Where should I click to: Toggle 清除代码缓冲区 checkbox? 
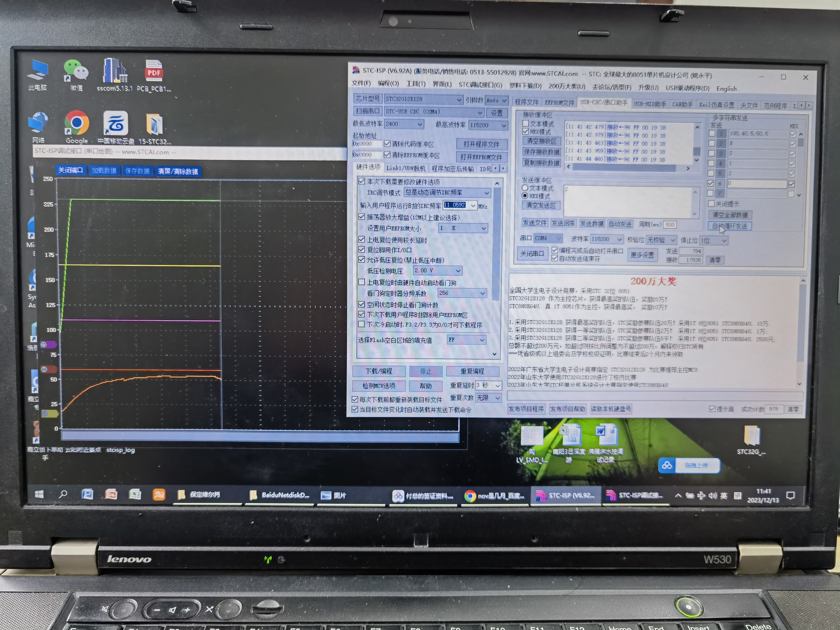click(387, 144)
